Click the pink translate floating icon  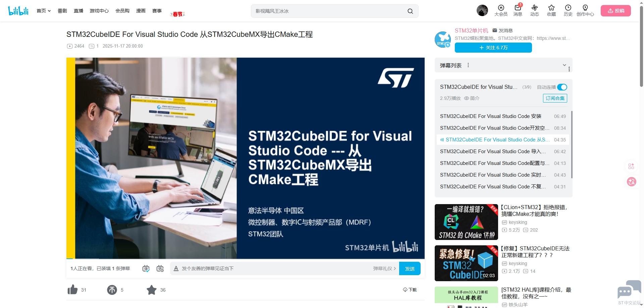click(x=632, y=182)
